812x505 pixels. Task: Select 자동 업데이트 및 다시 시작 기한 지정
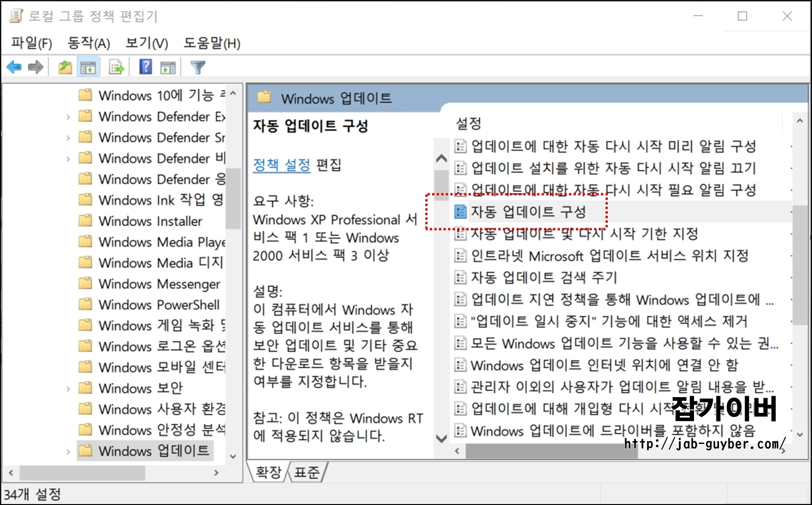click(577, 233)
